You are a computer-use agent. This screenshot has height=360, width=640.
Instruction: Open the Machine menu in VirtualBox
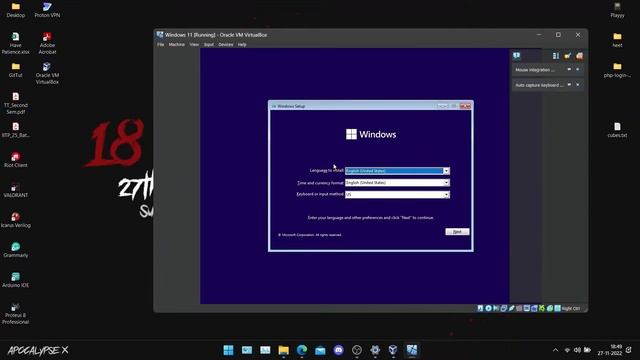click(176, 44)
